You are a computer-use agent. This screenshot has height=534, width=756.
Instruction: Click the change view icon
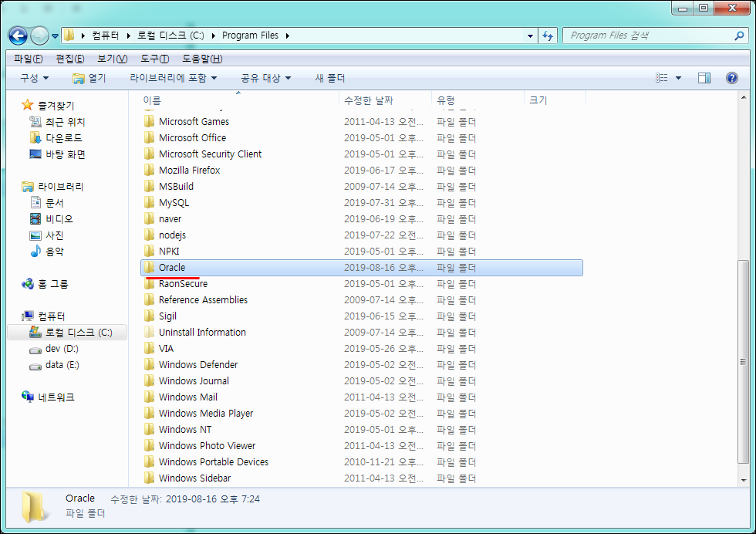point(662,78)
